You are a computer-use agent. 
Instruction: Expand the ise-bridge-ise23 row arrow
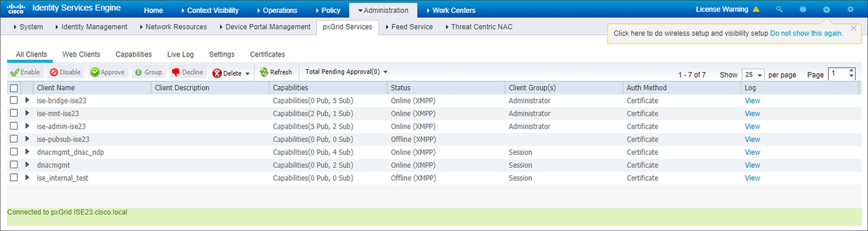pyautogui.click(x=27, y=100)
